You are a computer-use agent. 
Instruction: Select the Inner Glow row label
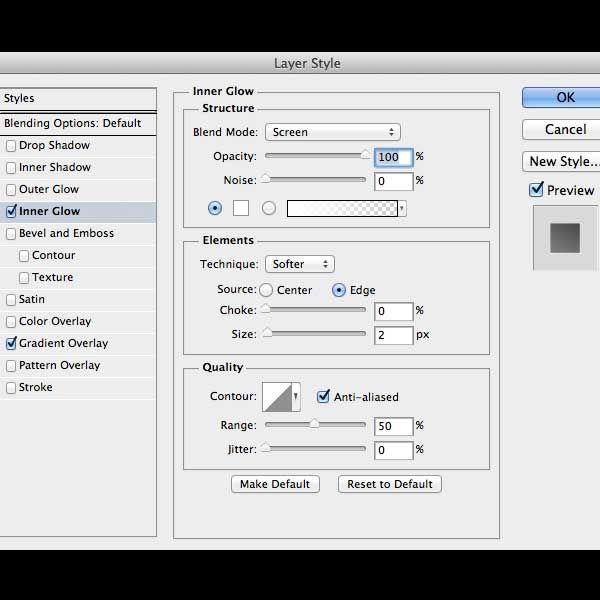pos(50,211)
